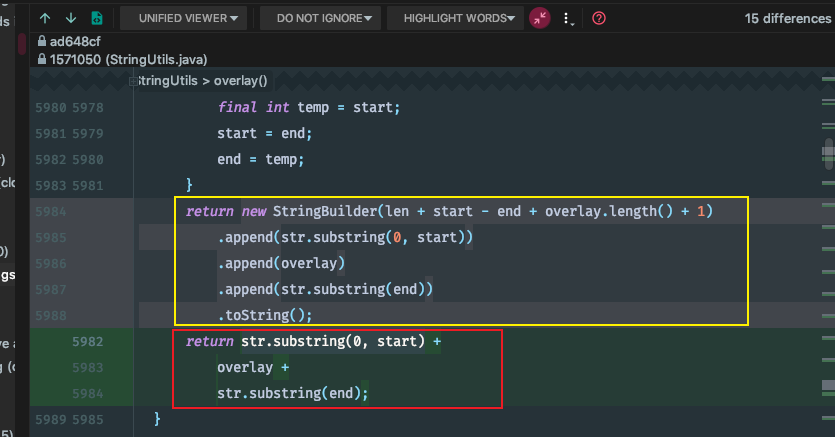Open diff help via red question mark

598,18
